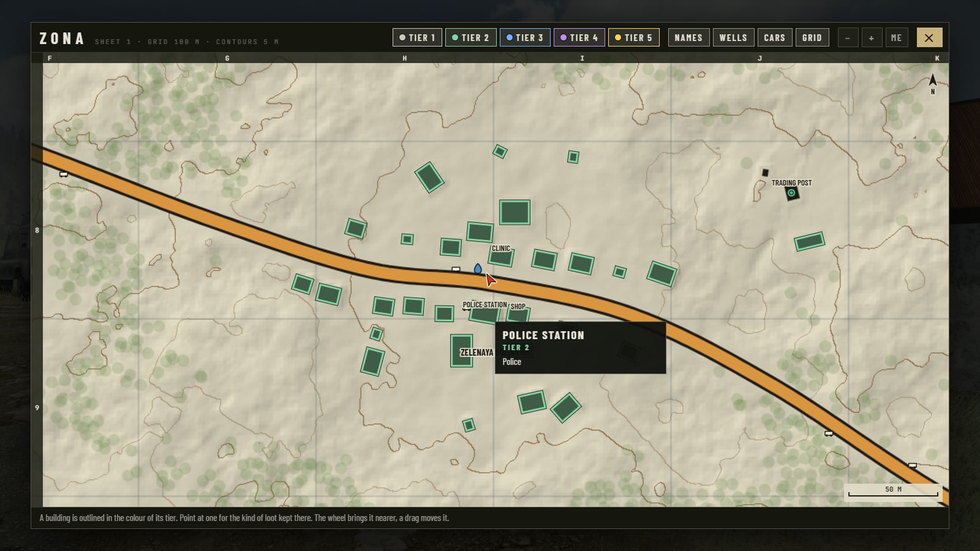The height and width of the screenshot is (551, 980).
Task: Toggle the Tier 3 loot filter
Action: tap(525, 37)
